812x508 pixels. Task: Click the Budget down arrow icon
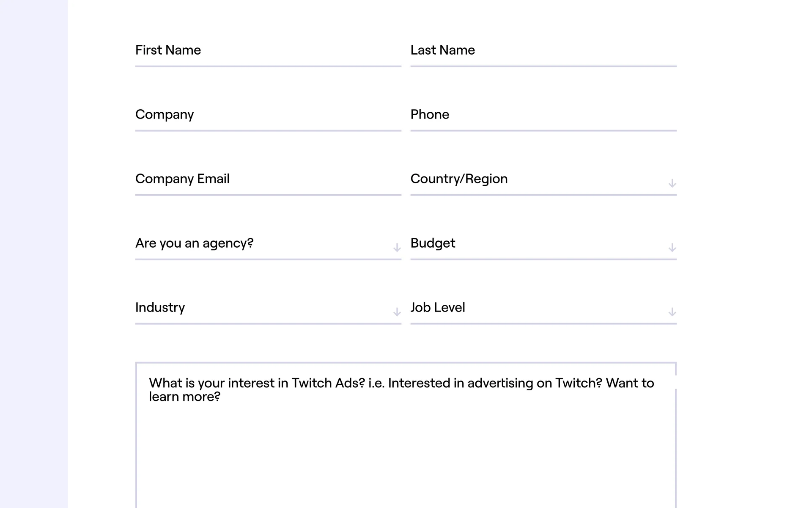672,248
